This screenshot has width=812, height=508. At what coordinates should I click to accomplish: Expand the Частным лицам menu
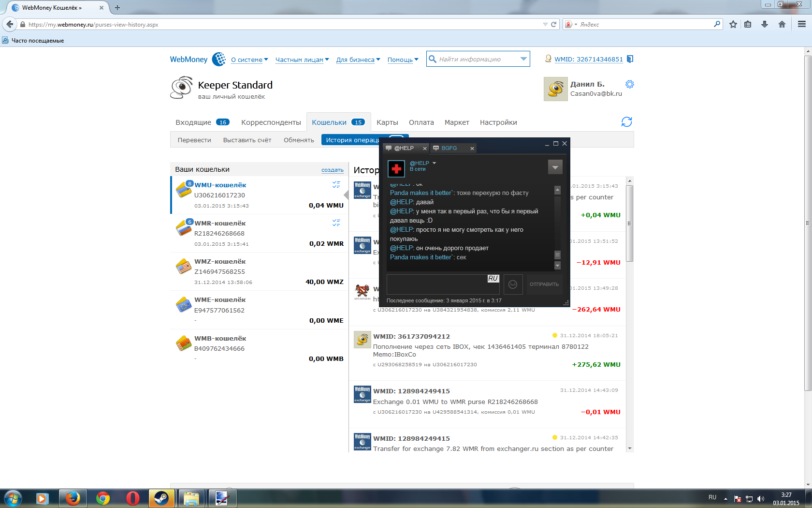point(302,60)
